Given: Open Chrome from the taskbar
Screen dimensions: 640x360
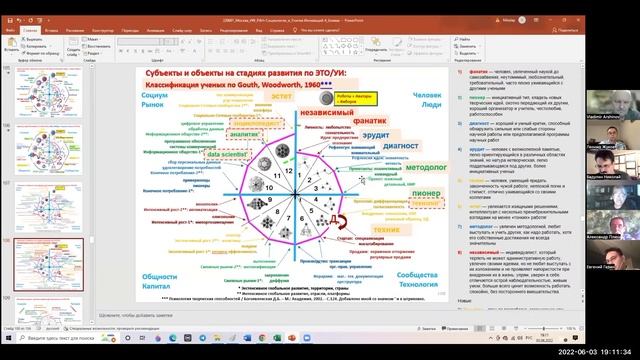Looking at the screenshot, I should (262, 338).
